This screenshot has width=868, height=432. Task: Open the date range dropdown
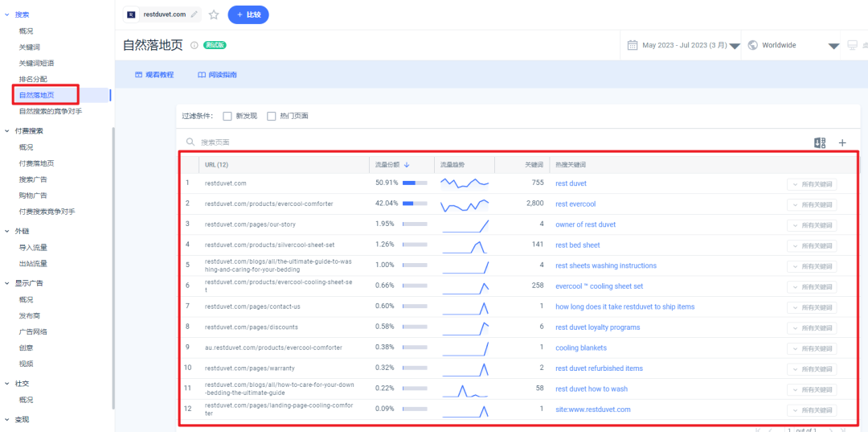coord(735,46)
